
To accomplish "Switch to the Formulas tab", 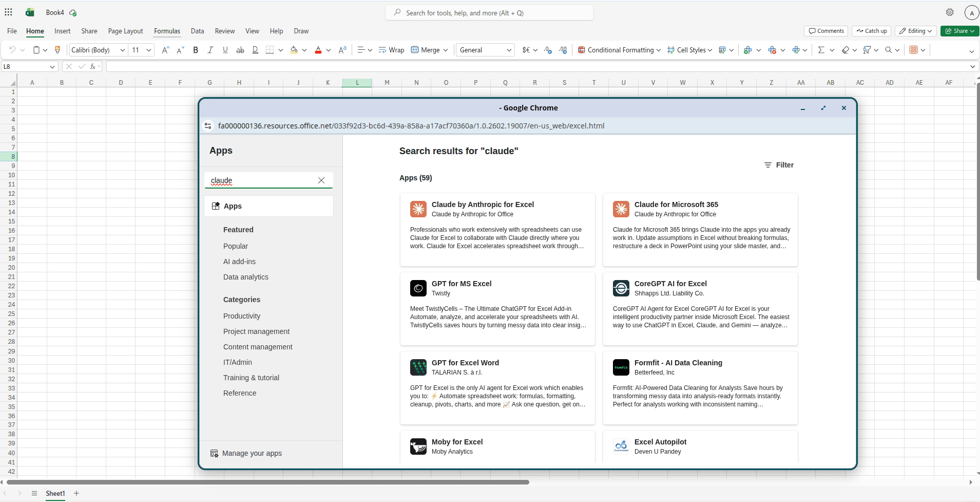I will tap(167, 31).
